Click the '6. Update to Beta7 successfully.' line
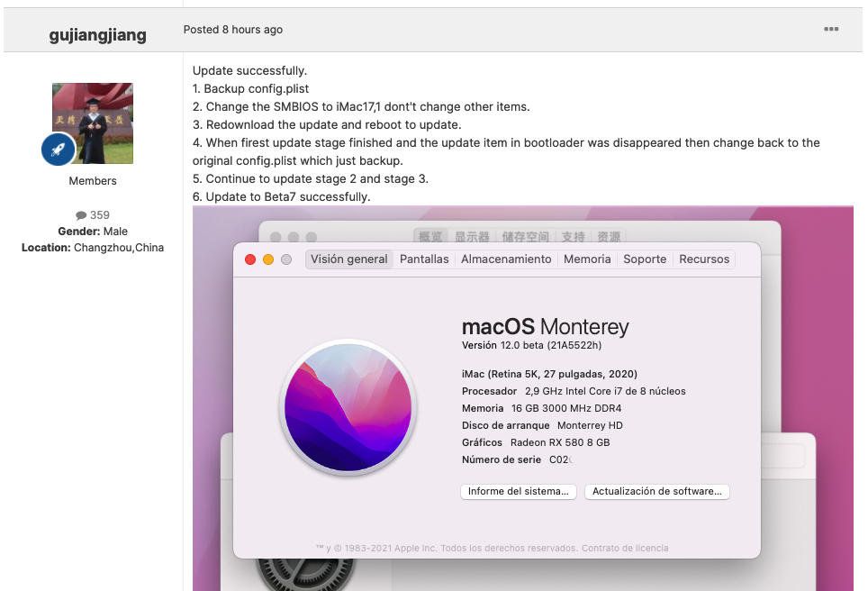The height and width of the screenshot is (591, 868). coord(281,196)
